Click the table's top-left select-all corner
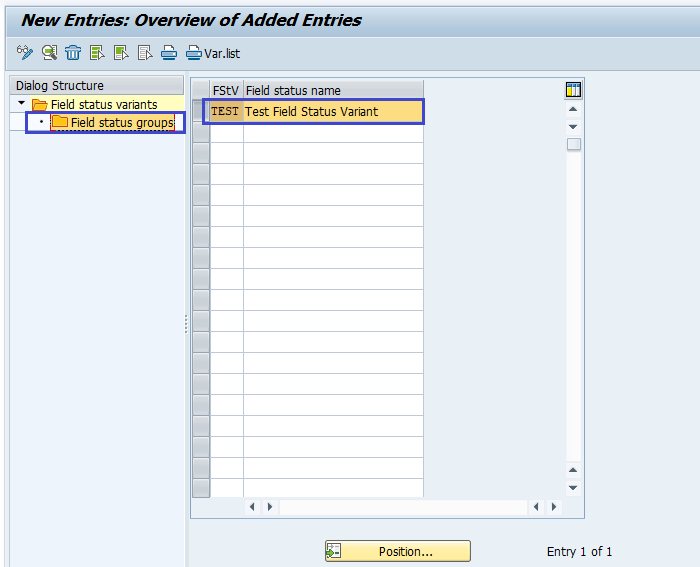 tap(201, 91)
